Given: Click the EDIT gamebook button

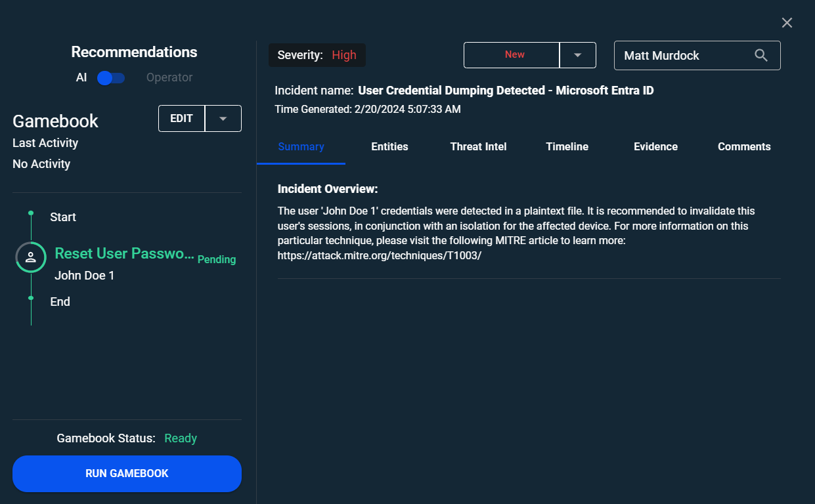Looking at the screenshot, I should (x=182, y=119).
